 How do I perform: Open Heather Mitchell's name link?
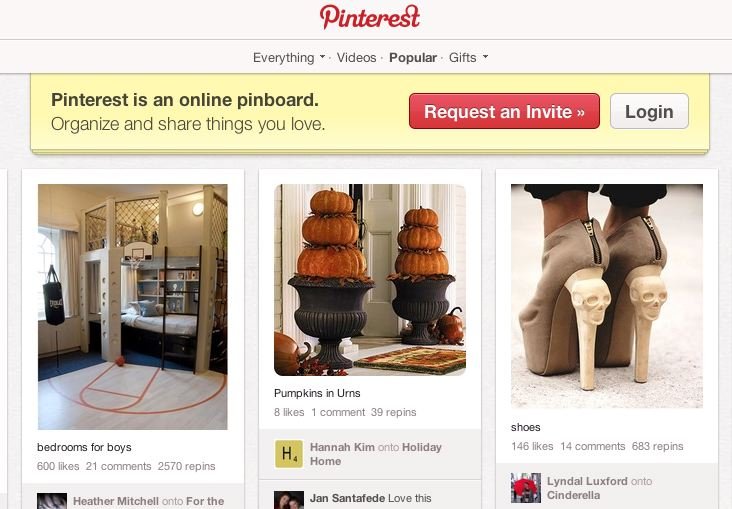tap(116, 501)
